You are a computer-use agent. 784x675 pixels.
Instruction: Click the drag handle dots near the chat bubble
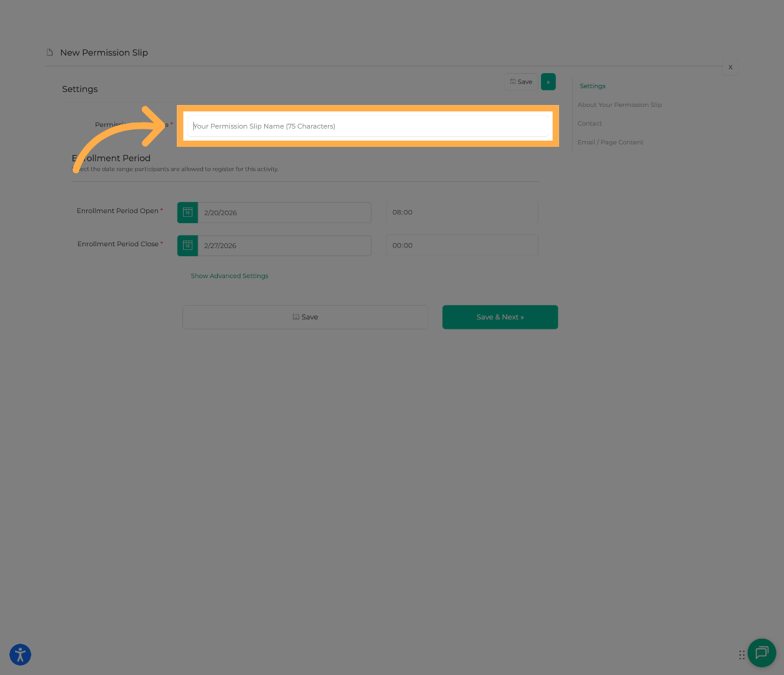(742, 654)
